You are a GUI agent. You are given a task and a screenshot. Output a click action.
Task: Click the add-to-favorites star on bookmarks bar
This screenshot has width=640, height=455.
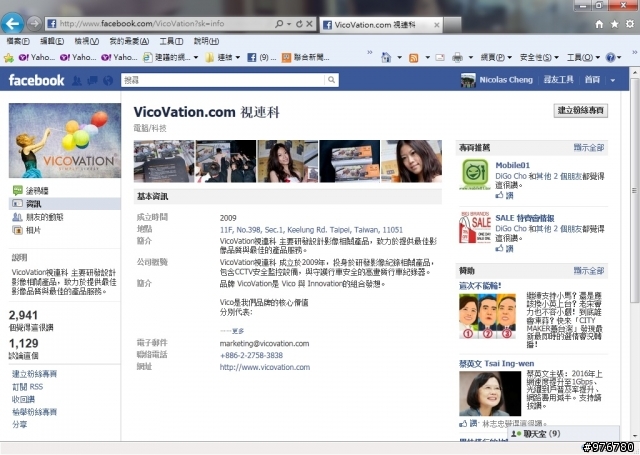[9, 58]
